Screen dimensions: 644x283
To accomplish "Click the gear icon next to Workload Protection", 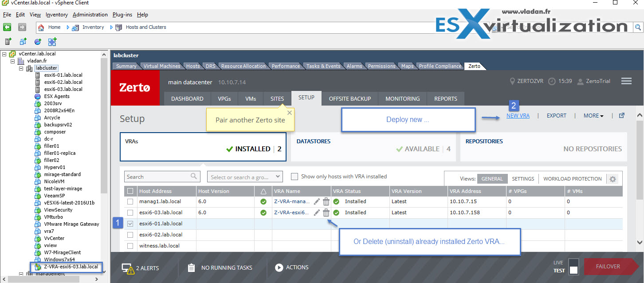I will click(x=613, y=179).
